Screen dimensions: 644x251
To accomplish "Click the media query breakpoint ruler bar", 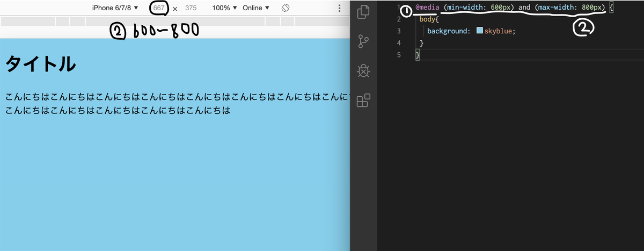I will pyautogui.click(x=175, y=21).
